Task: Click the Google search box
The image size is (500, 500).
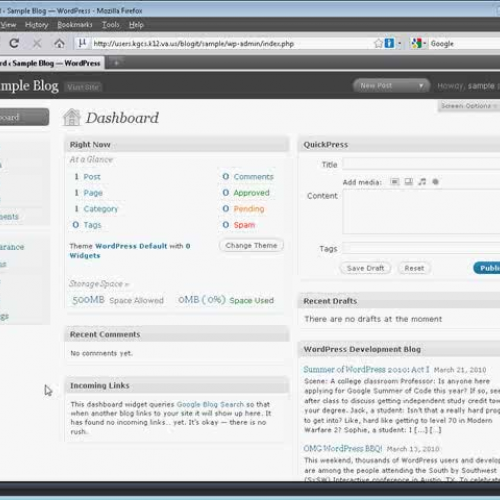Action: pyautogui.click(x=465, y=44)
